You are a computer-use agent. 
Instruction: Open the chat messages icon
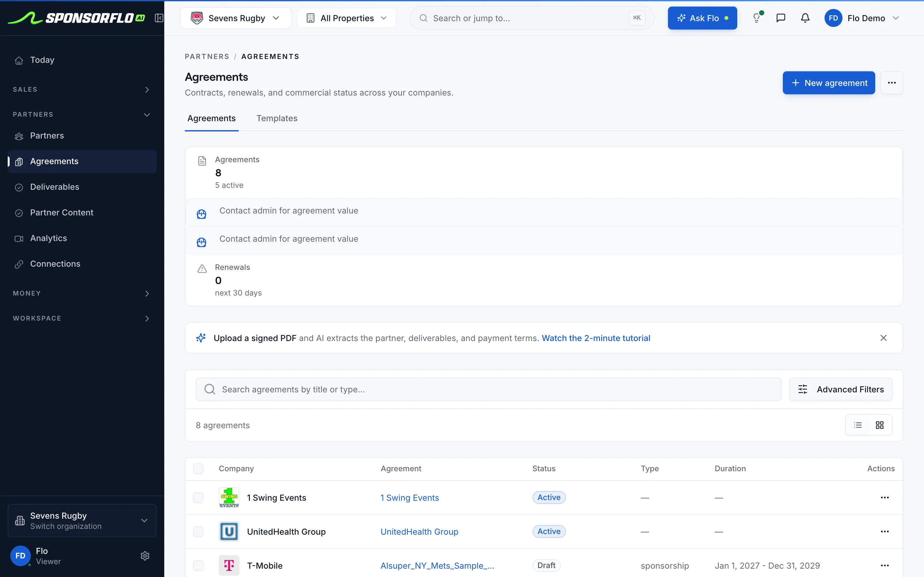tap(781, 18)
